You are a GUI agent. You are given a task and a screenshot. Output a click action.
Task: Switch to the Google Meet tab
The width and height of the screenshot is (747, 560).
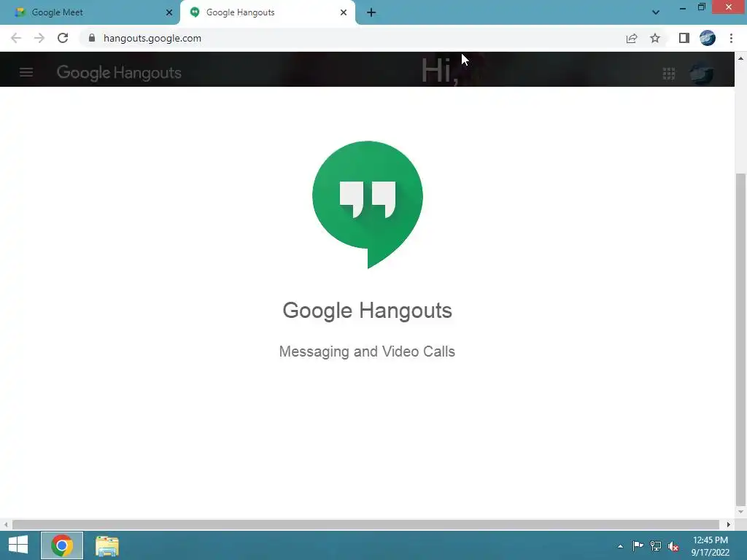(90, 12)
